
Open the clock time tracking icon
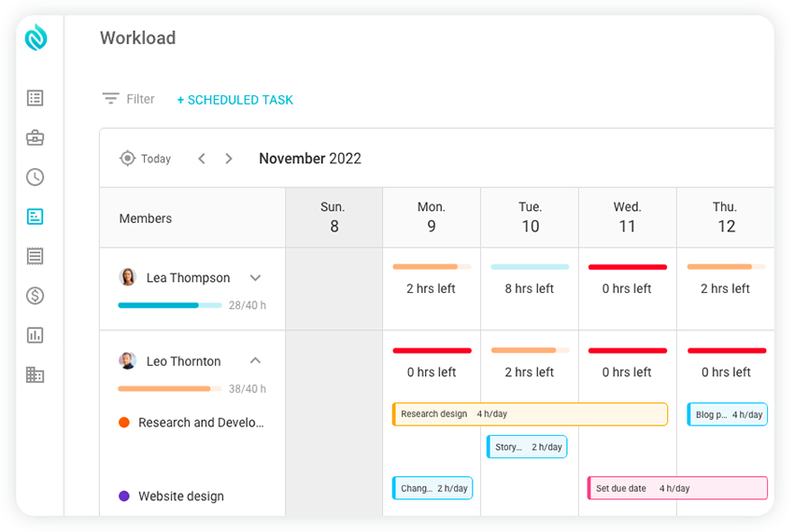[35, 176]
